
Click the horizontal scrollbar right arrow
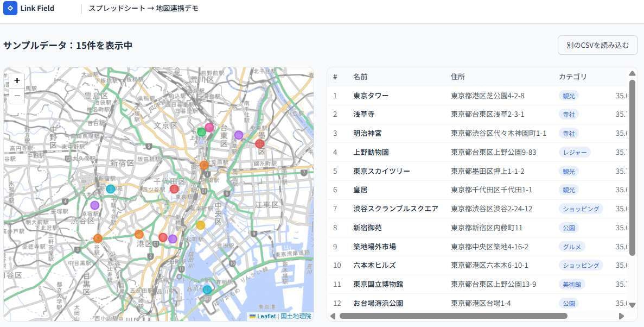(621, 316)
